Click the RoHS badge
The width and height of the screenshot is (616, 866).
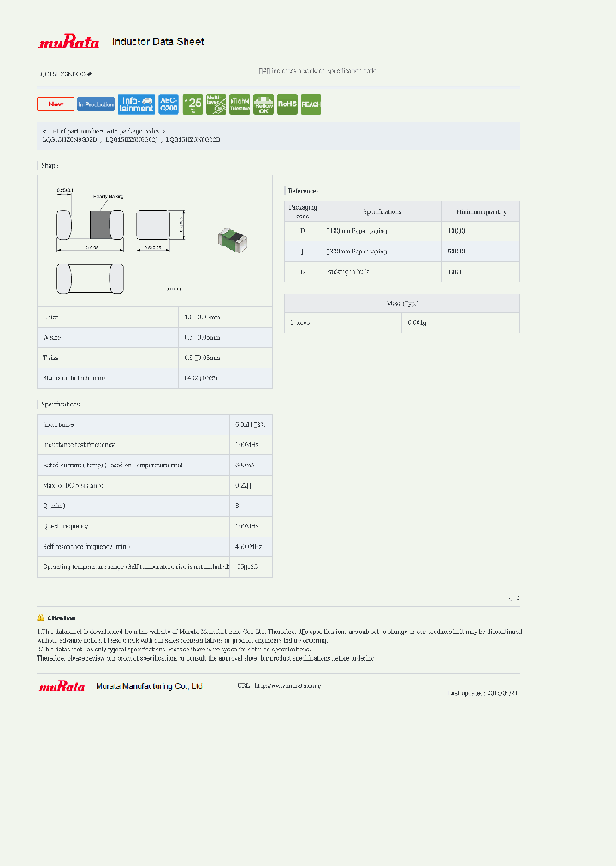tap(287, 104)
